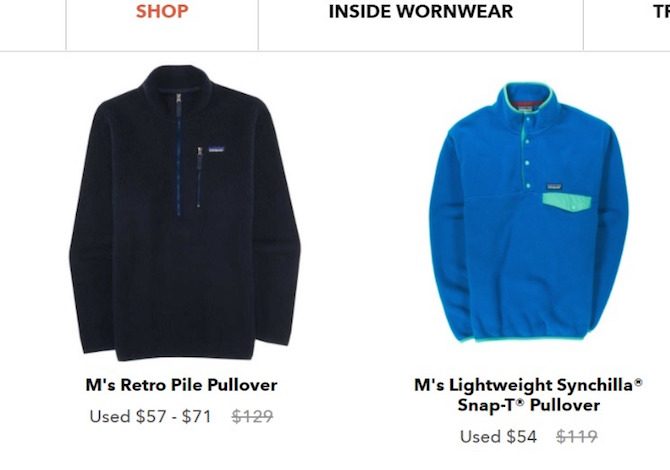
Task: Open the M's Retro Pile Pullover title link
Action: [181, 385]
